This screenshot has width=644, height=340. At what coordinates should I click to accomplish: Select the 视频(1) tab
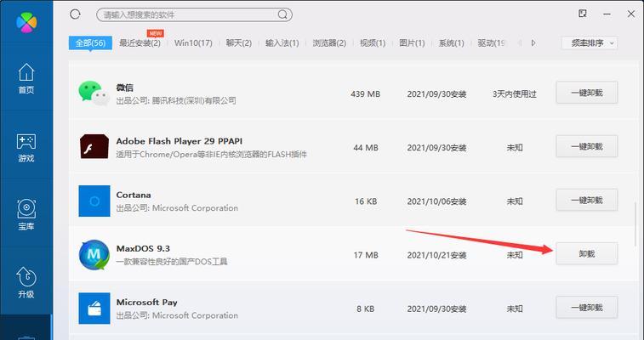point(373,42)
